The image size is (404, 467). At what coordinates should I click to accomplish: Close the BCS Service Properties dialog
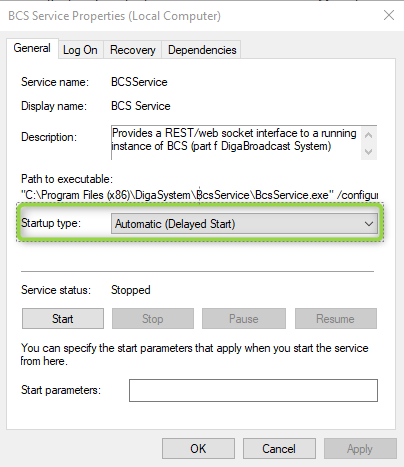389,15
